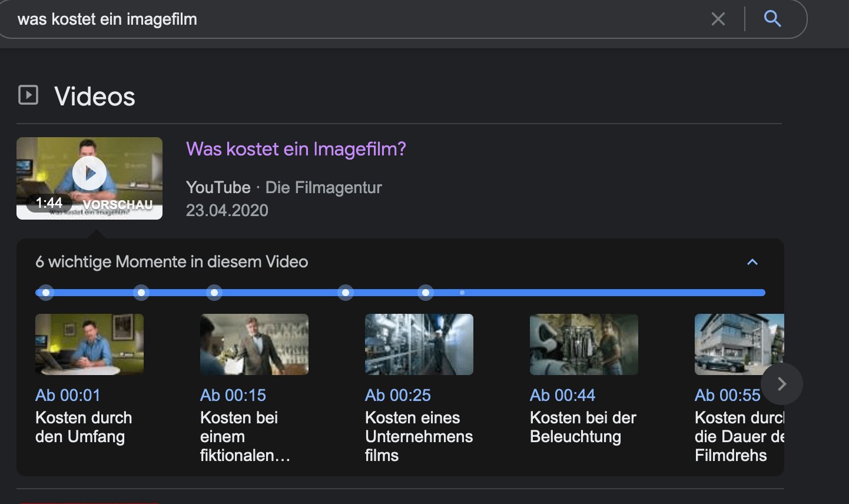
Task: Select the second timeline marker dot
Action: pos(141,293)
